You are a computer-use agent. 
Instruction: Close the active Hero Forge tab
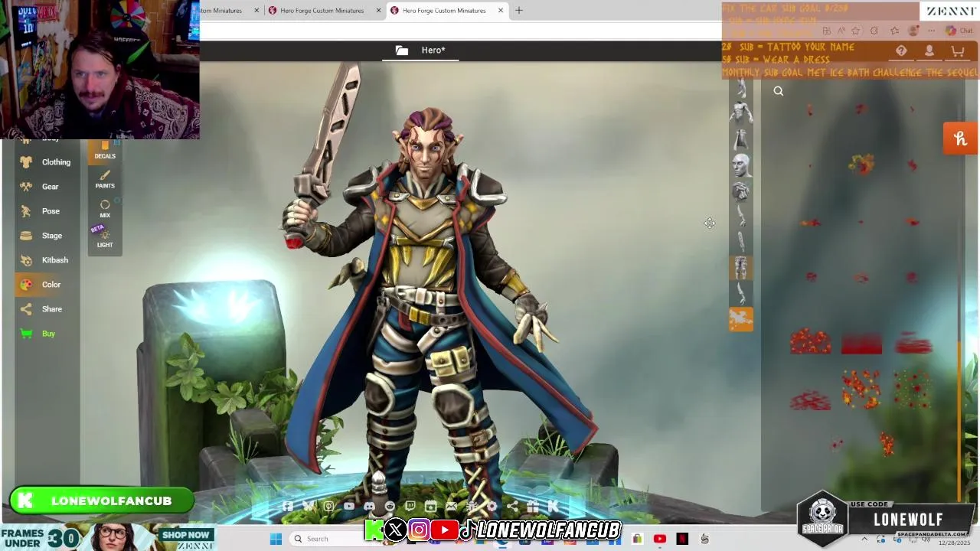(x=501, y=11)
